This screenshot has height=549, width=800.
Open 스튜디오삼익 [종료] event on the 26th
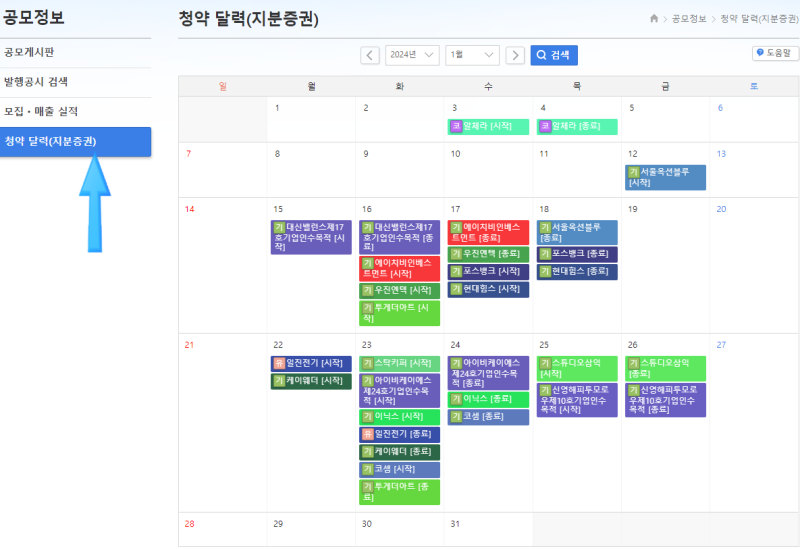pos(665,368)
